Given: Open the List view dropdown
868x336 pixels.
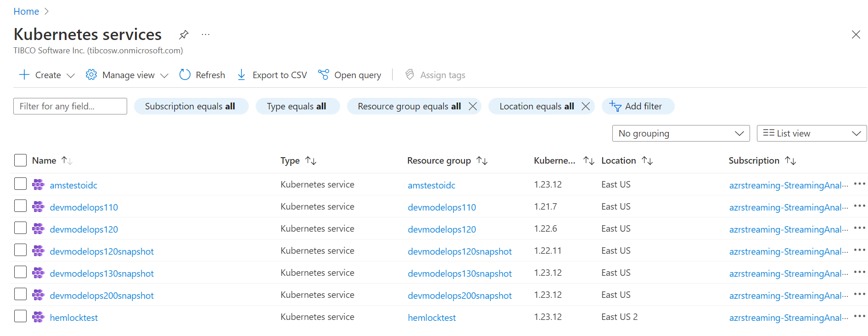Looking at the screenshot, I should tap(812, 133).
